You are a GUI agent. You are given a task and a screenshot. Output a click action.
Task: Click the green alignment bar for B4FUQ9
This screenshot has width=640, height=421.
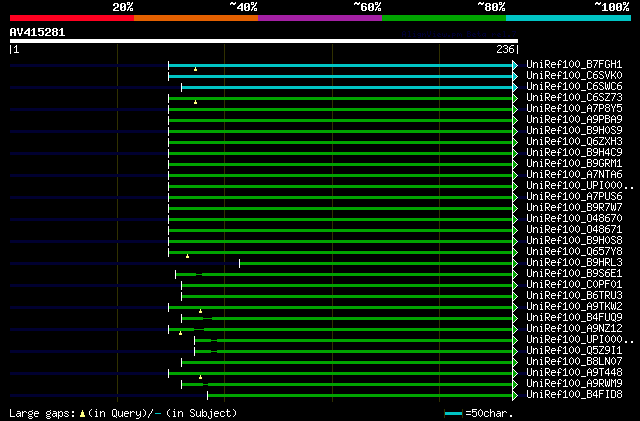347,318
